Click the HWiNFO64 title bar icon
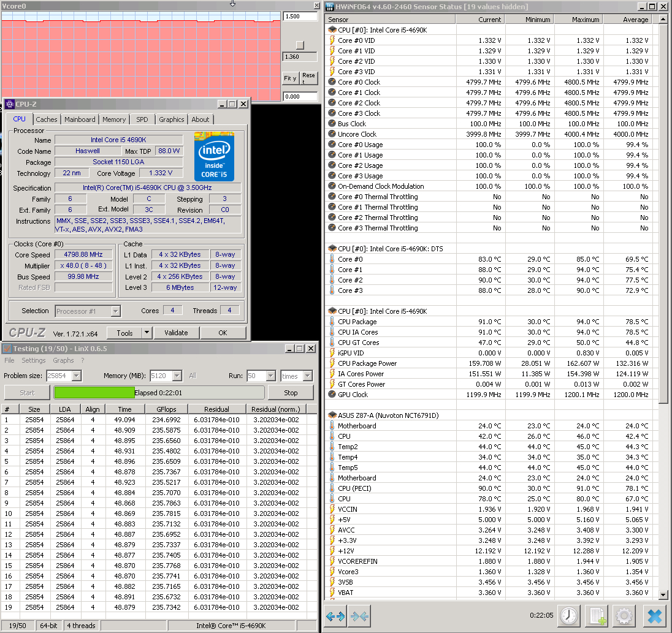This screenshot has height=633, width=672. [330, 6]
